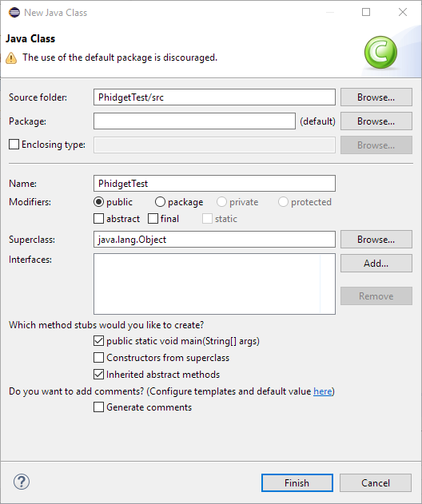Enable the Enclosing type checkbox
Image resolution: width=422 pixels, height=504 pixels.
(x=14, y=145)
